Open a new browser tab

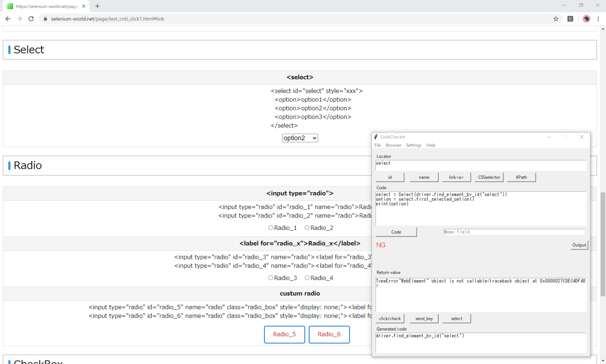(97, 6)
